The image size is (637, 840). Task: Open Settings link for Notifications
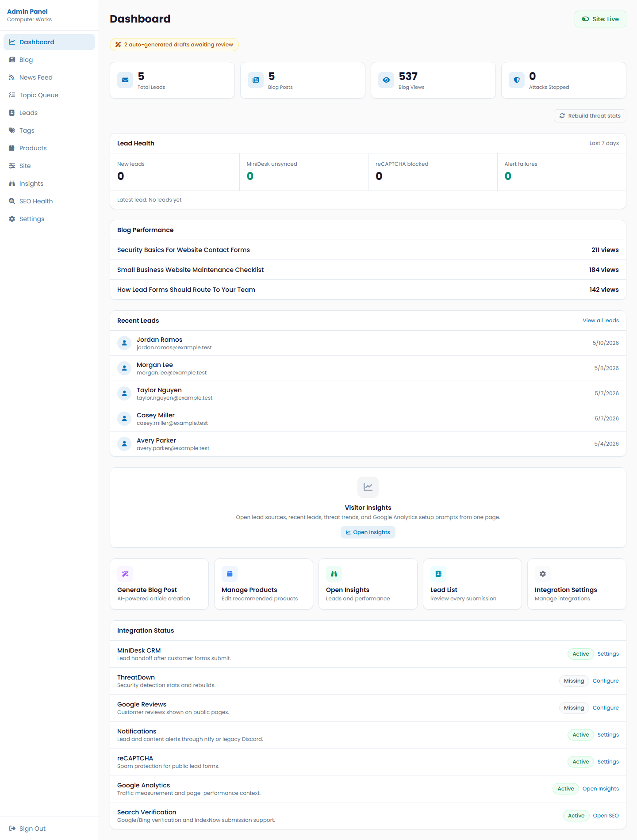click(x=608, y=735)
